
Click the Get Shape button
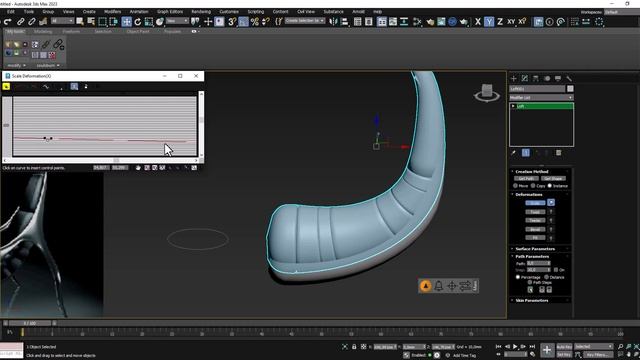553,178
